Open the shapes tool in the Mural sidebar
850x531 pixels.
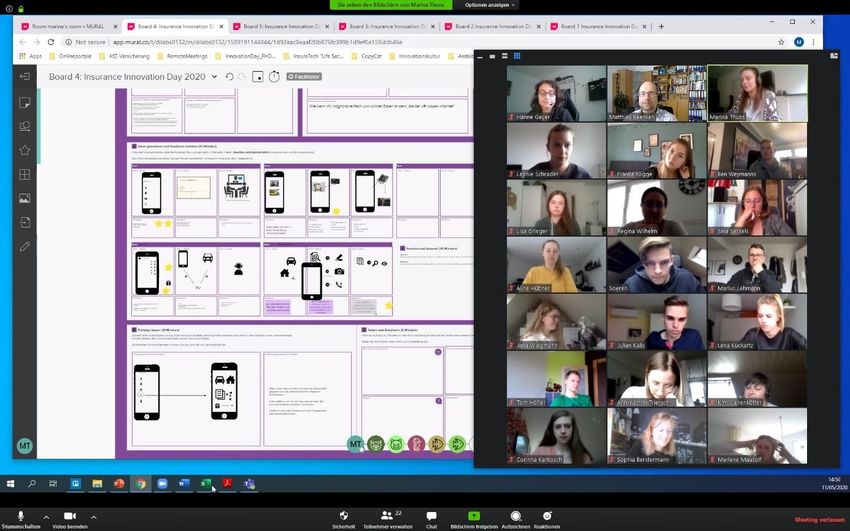25,126
